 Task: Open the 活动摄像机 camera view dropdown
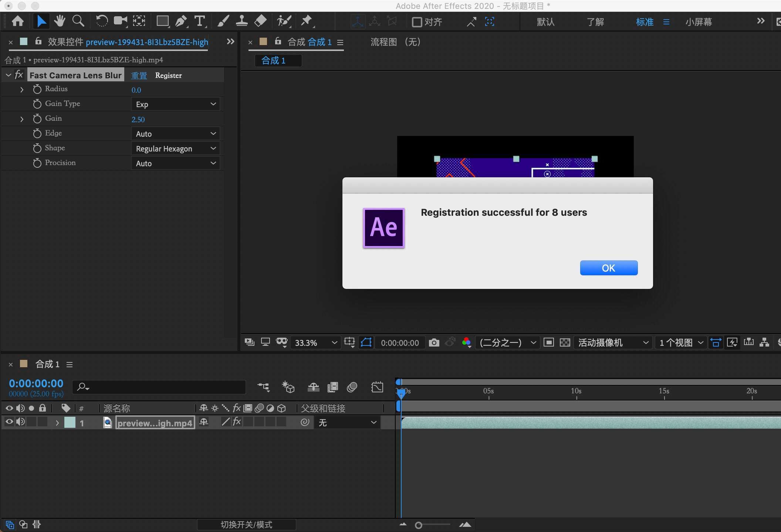coord(613,342)
